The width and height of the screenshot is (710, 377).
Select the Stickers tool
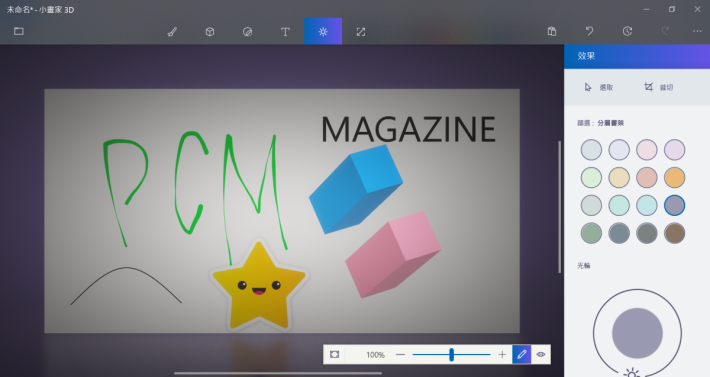(x=247, y=32)
